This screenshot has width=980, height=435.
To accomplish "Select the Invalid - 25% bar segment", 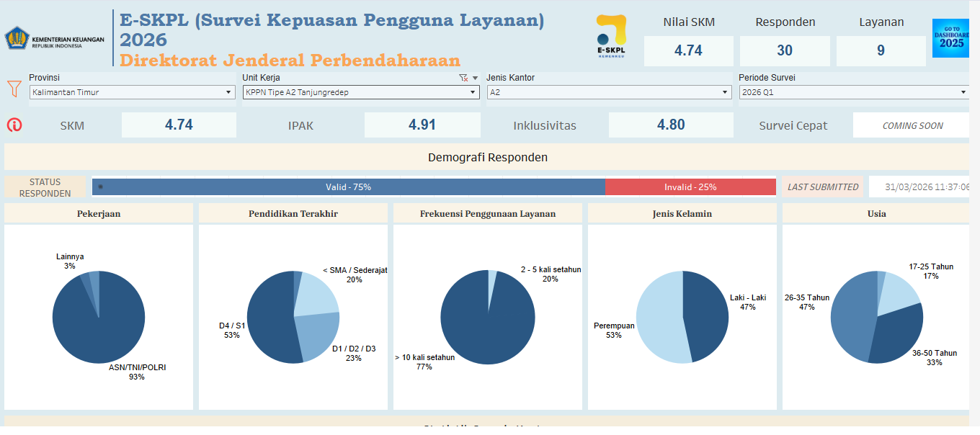I will click(x=690, y=187).
